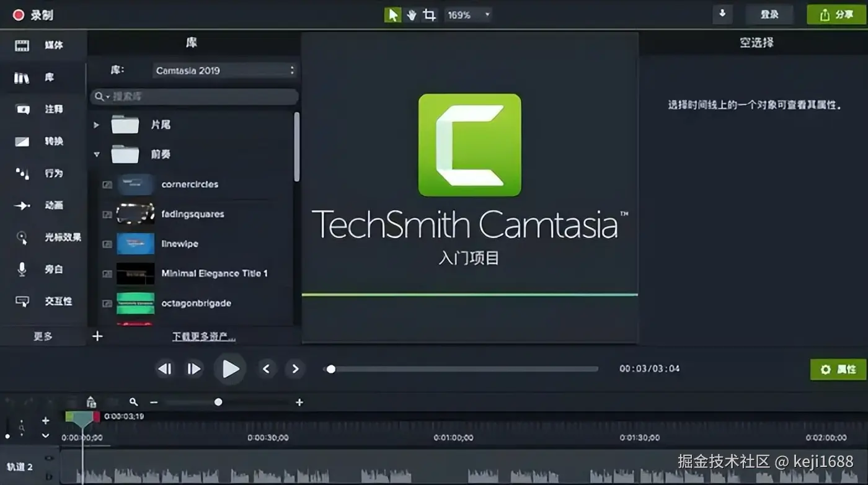Select the hand pan mode tool
Screen dimensions: 868x485
(x=411, y=15)
